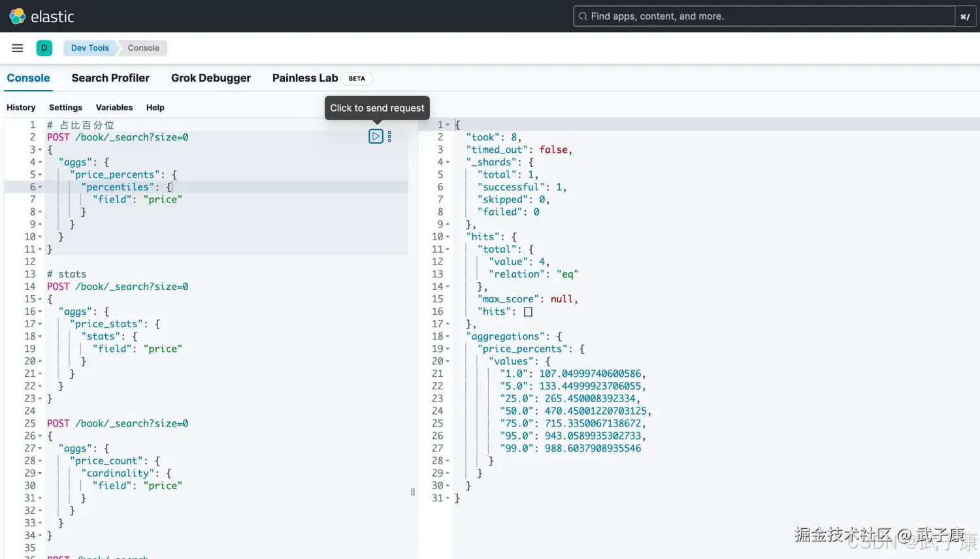Collapse "aggregations" in response at line 18
980x559 pixels.
pyautogui.click(x=448, y=337)
